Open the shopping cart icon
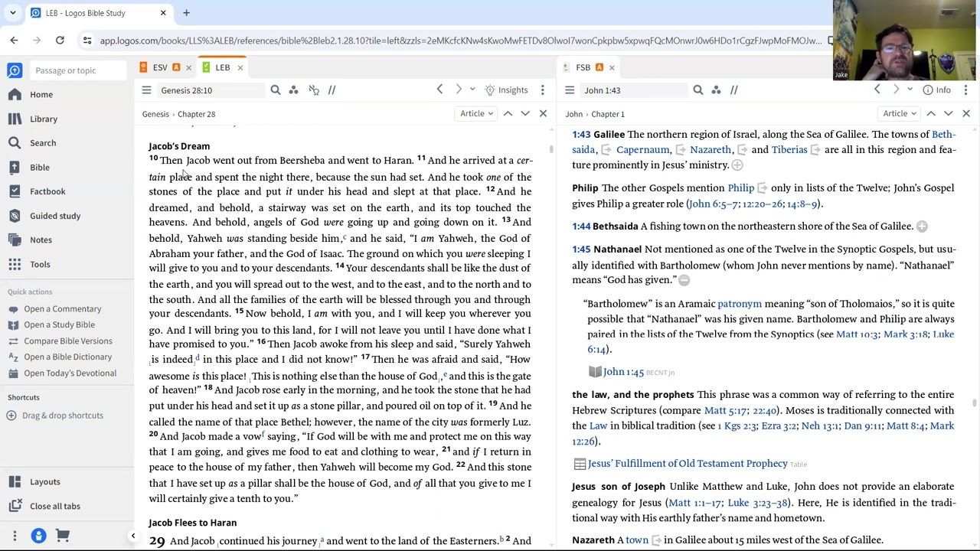 tap(63, 536)
